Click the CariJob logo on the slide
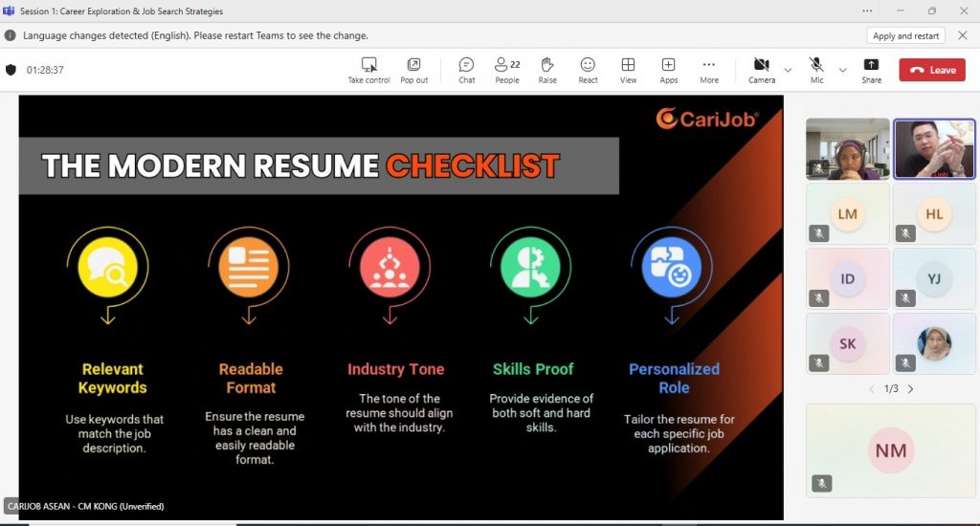Screen dimensions: 980x526 707,118
